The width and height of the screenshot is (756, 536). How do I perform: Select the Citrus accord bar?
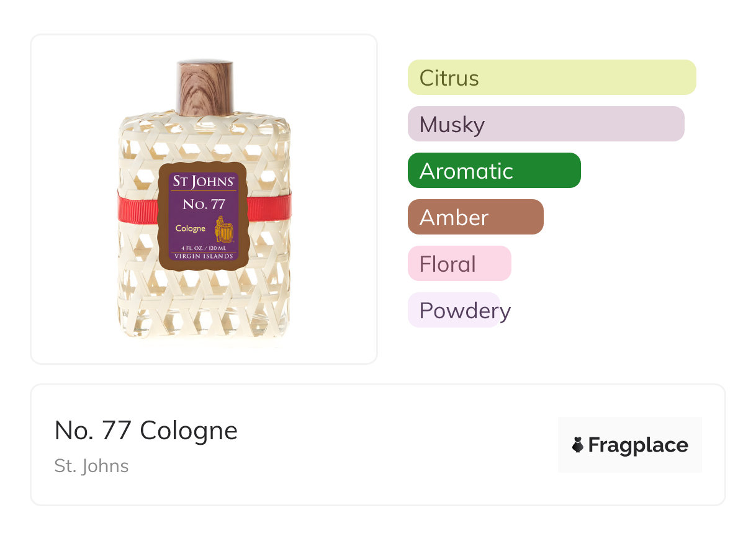[552, 78]
